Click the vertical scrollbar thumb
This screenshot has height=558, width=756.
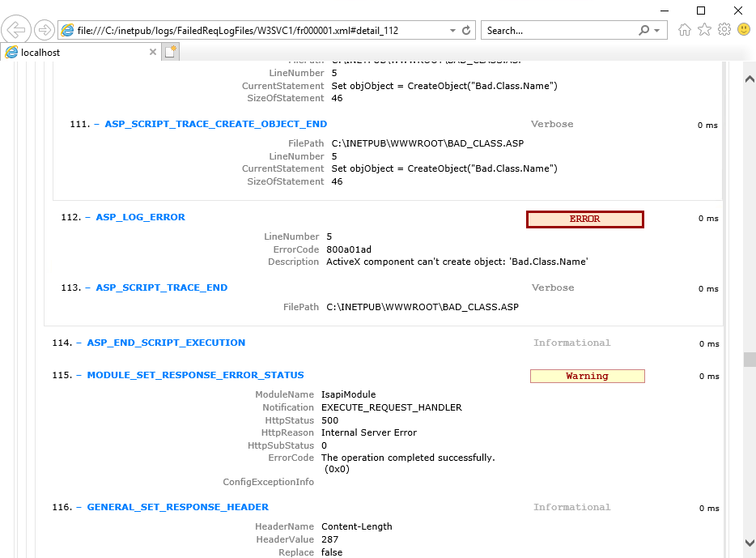(x=750, y=360)
